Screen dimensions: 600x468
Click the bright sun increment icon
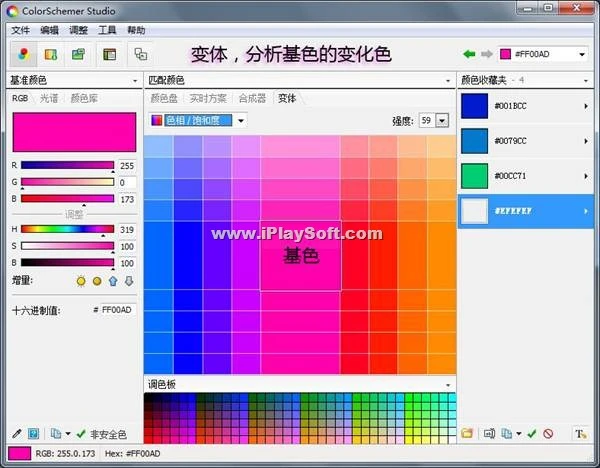81,281
